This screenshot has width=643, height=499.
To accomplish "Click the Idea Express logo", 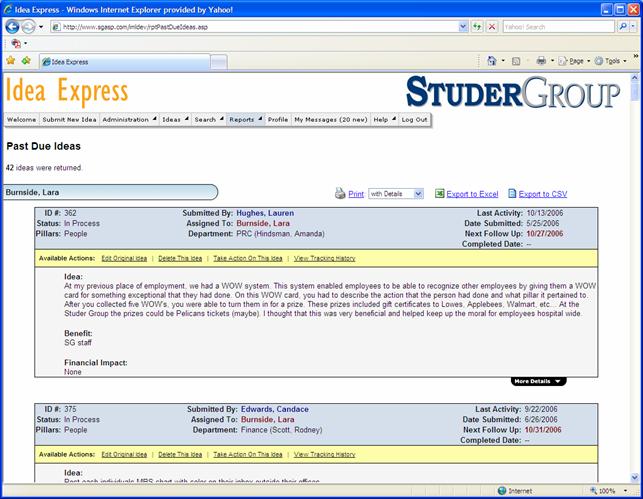I will click(x=67, y=91).
